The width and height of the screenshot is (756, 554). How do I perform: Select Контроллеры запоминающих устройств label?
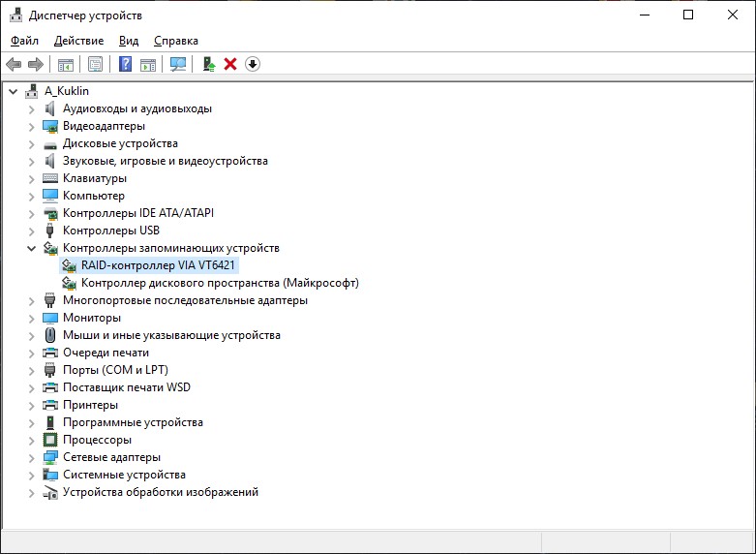(x=171, y=248)
